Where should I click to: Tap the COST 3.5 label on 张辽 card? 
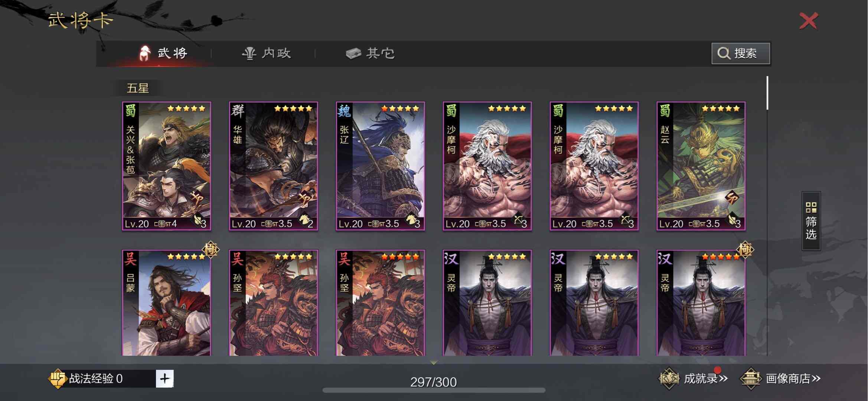pyautogui.click(x=384, y=224)
